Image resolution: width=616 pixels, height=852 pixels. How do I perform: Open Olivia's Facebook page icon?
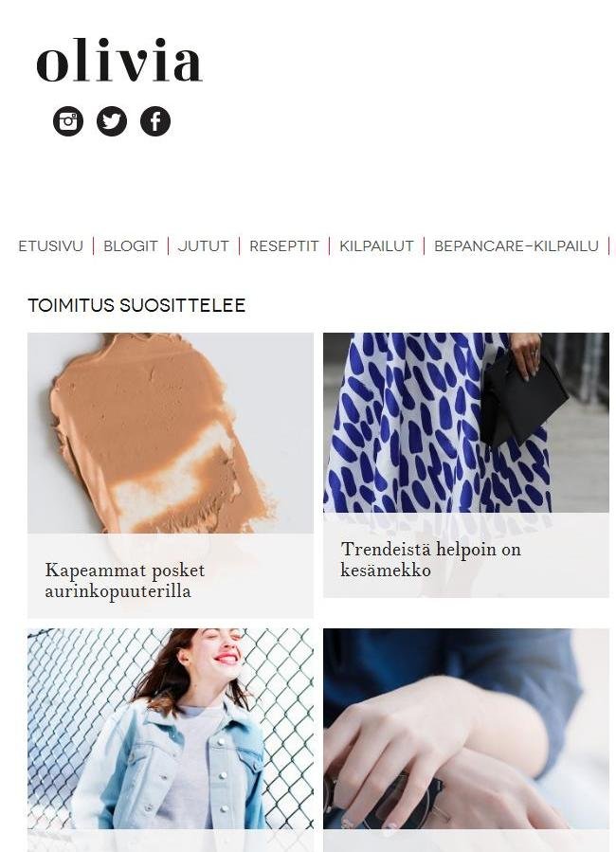155,121
